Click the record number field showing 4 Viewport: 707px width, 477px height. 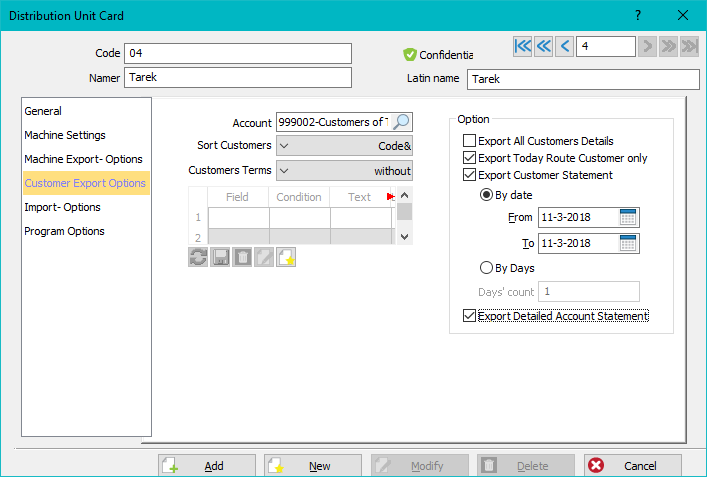coord(606,46)
